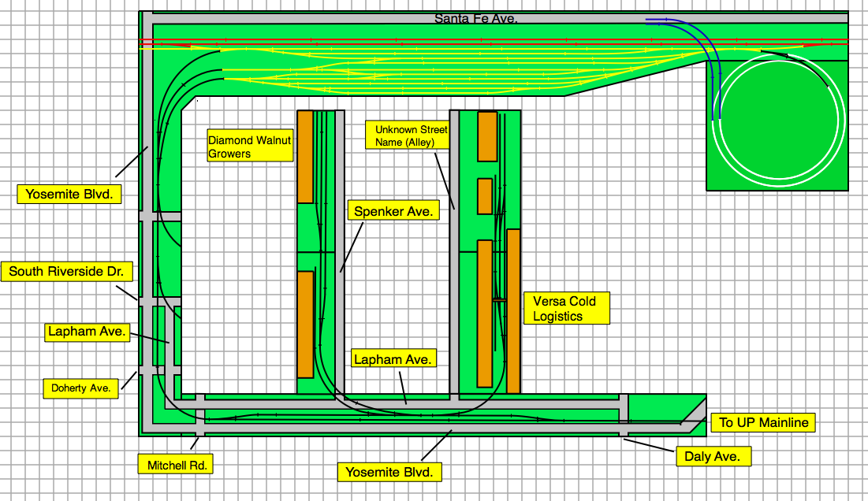The height and width of the screenshot is (501, 868).
Task: Click the South Riverside Dr. label
Action: [66, 272]
